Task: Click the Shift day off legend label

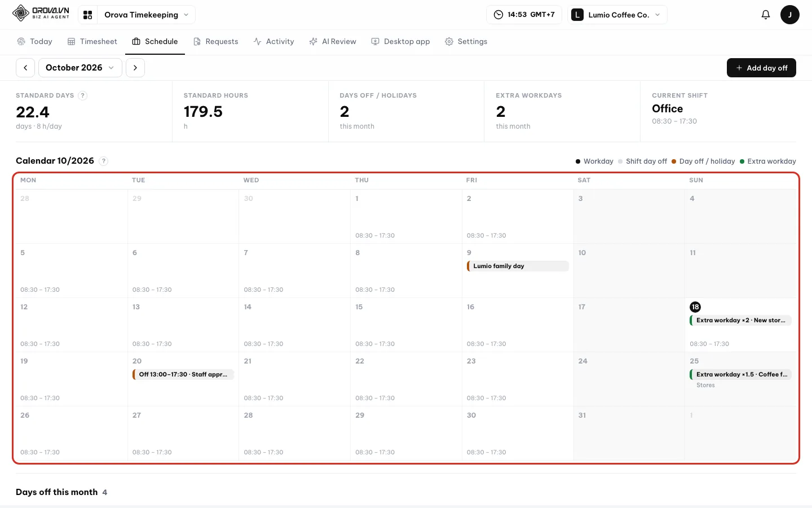Action: tap(646, 161)
